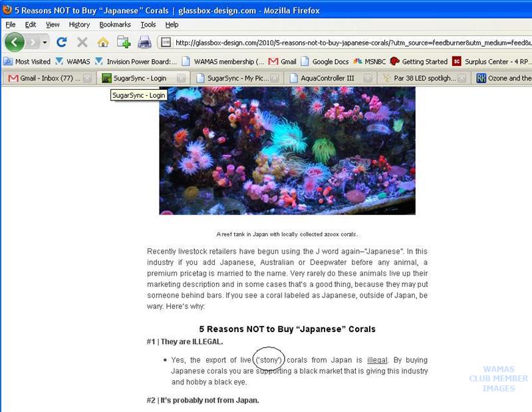
Task: Open the Getting Started bookmark
Action: tap(419, 61)
